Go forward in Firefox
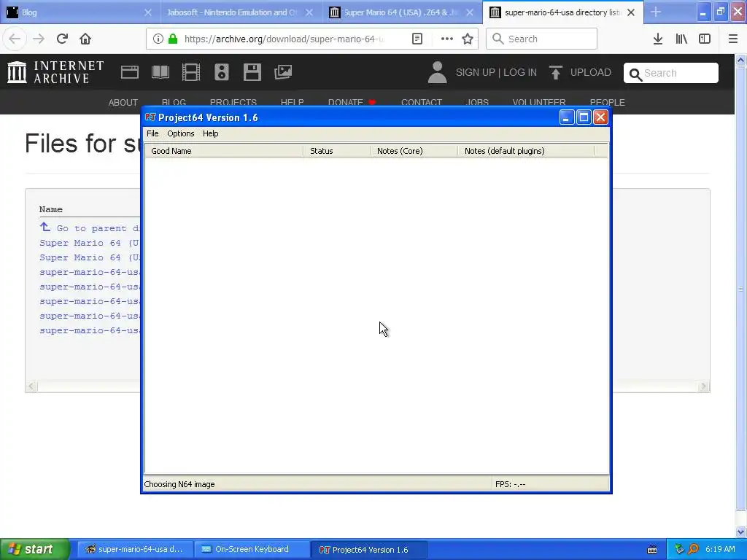 pyautogui.click(x=39, y=39)
